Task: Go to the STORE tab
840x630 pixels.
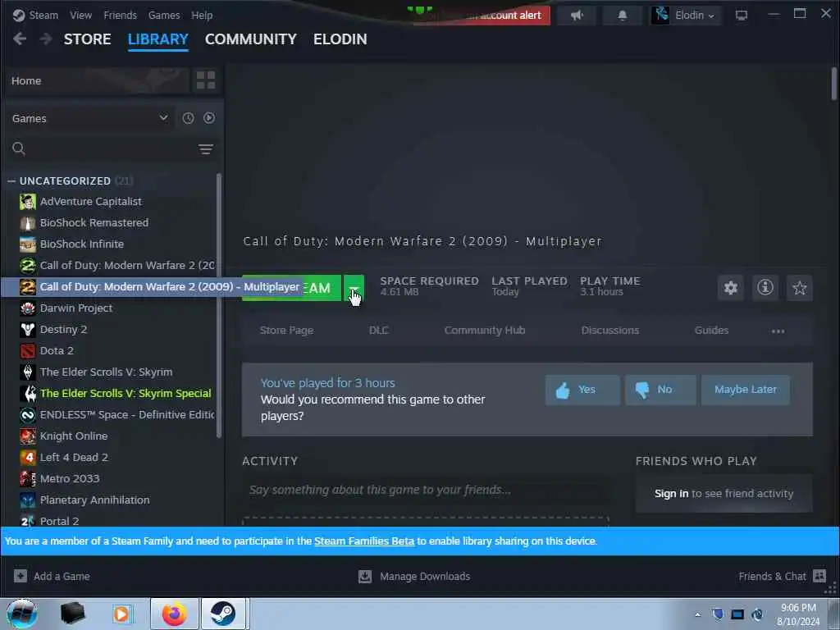Action: (x=87, y=39)
